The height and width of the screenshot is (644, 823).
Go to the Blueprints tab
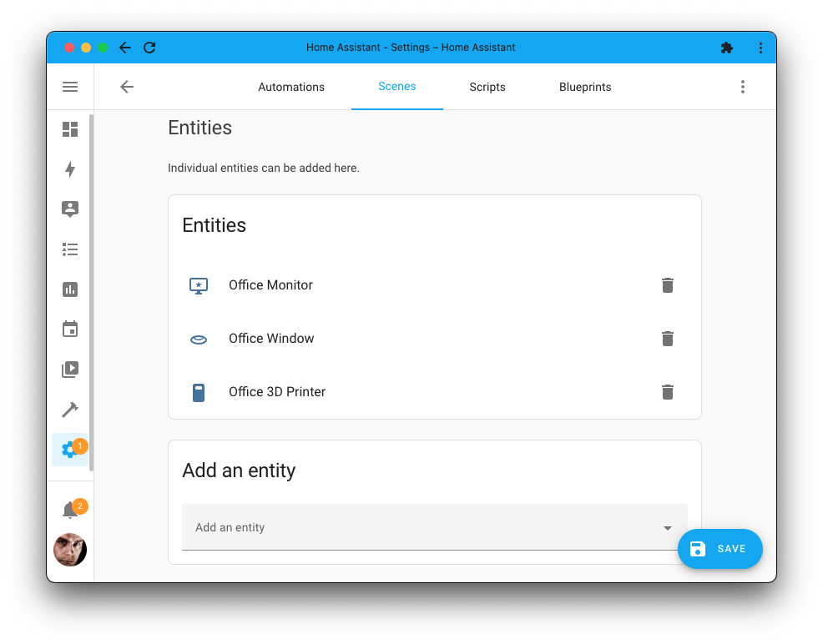pos(585,87)
